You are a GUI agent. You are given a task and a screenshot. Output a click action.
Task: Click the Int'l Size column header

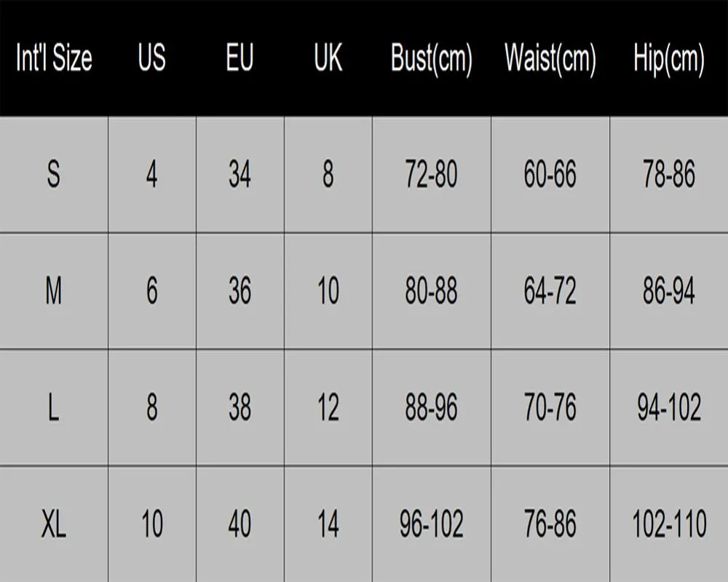[x=54, y=58]
